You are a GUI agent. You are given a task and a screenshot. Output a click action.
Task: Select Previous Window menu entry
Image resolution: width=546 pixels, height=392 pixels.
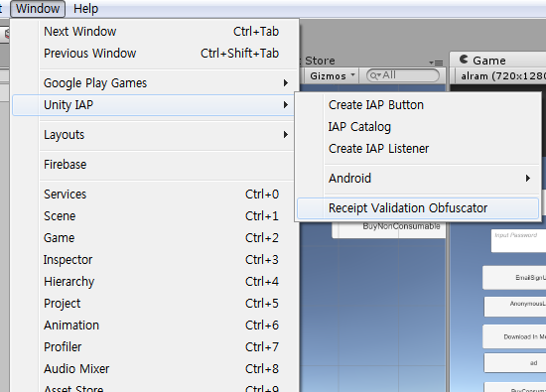point(155,54)
